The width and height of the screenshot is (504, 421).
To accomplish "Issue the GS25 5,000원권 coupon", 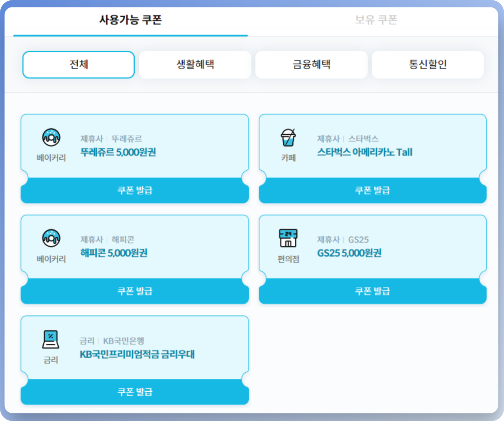I will tap(372, 291).
